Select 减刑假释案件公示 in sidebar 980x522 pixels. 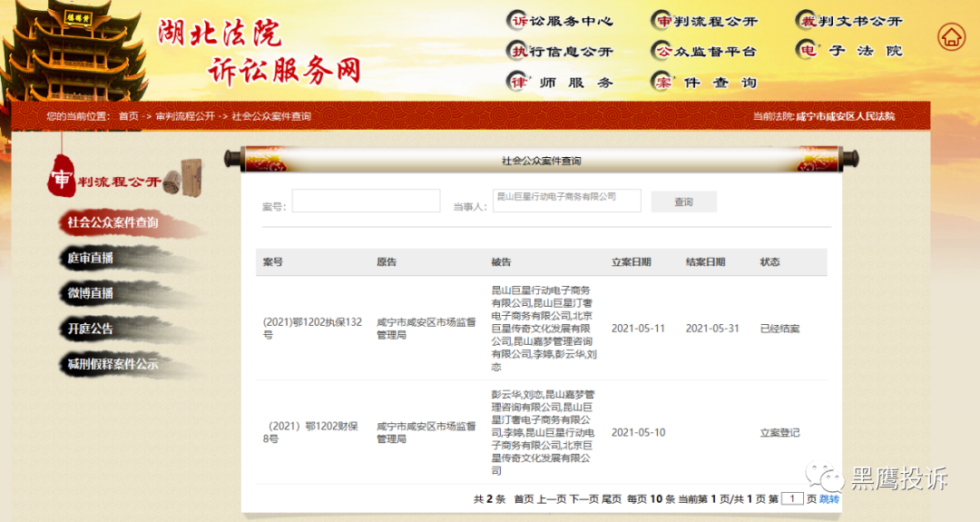[x=113, y=364]
